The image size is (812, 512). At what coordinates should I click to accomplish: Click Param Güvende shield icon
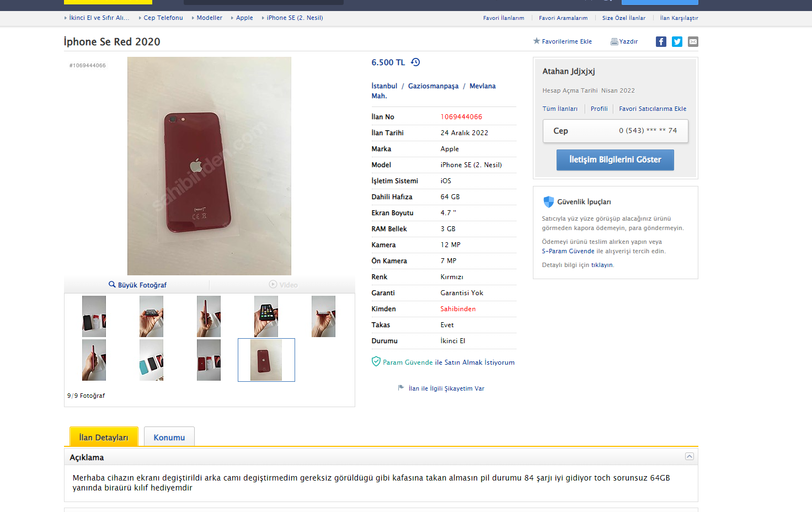pos(376,361)
